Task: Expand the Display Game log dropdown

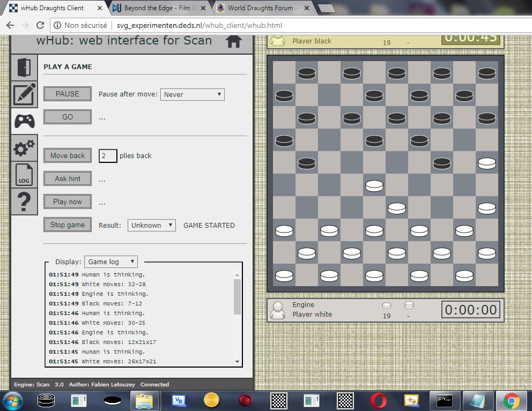Action: pos(111,261)
